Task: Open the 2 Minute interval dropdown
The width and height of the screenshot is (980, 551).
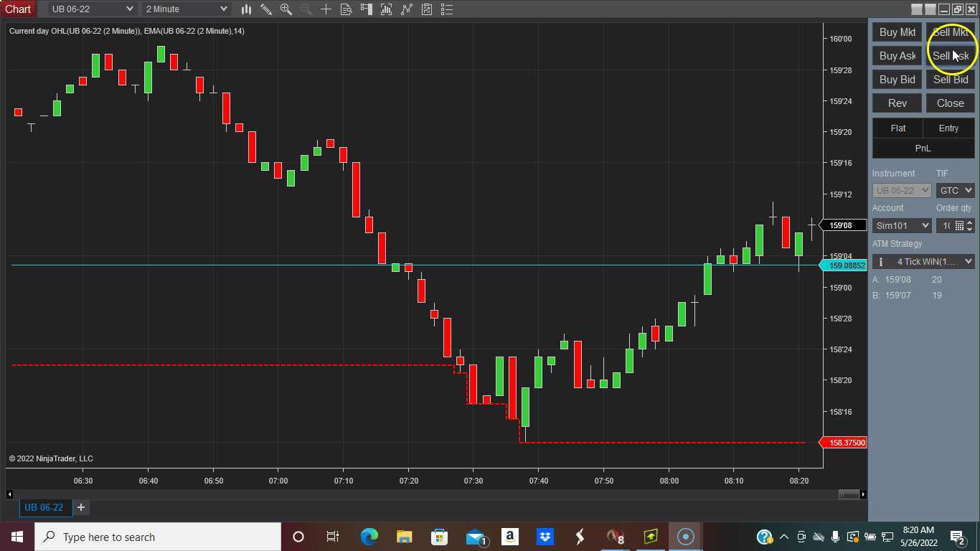Action: 186,9
